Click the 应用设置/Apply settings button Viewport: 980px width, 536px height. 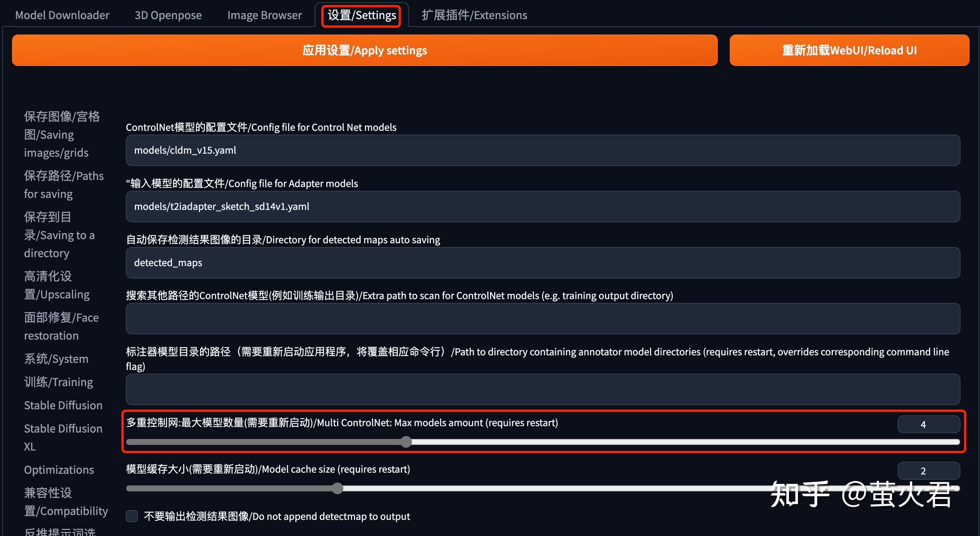click(364, 50)
